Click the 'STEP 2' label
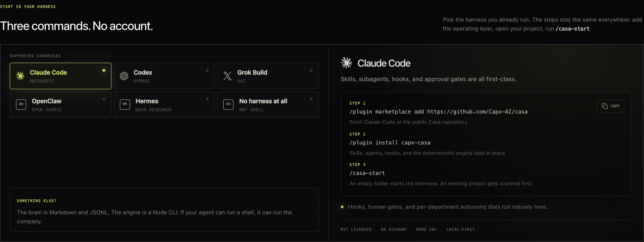Viewport: 644px width, 242px height. 358,134
